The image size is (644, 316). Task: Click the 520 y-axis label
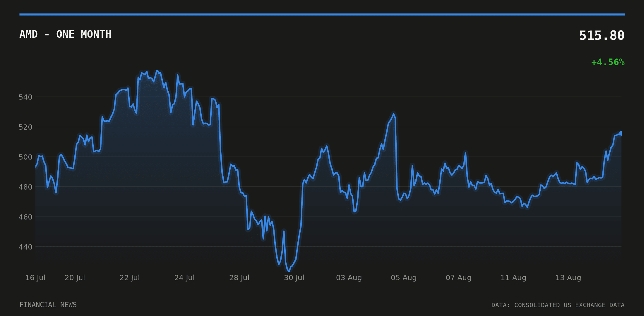tap(25, 127)
